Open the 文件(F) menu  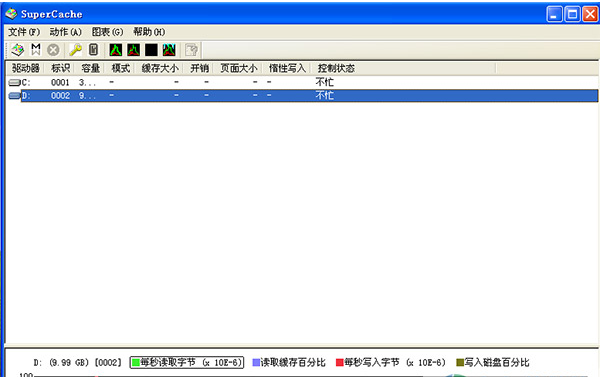click(24, 32)
